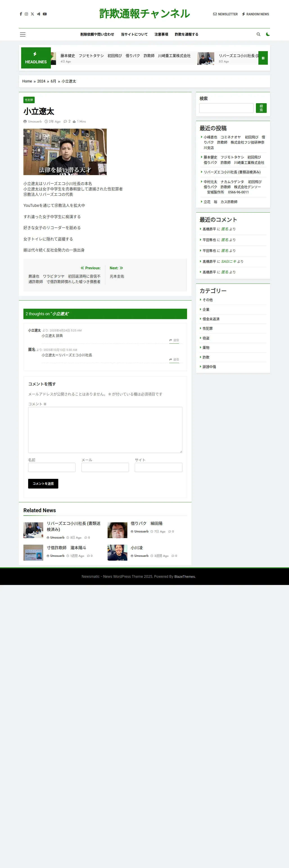This screenshot has height=868, width=289.
Task: Go to Home in the breadcrumb
Action: pos(27,81)
